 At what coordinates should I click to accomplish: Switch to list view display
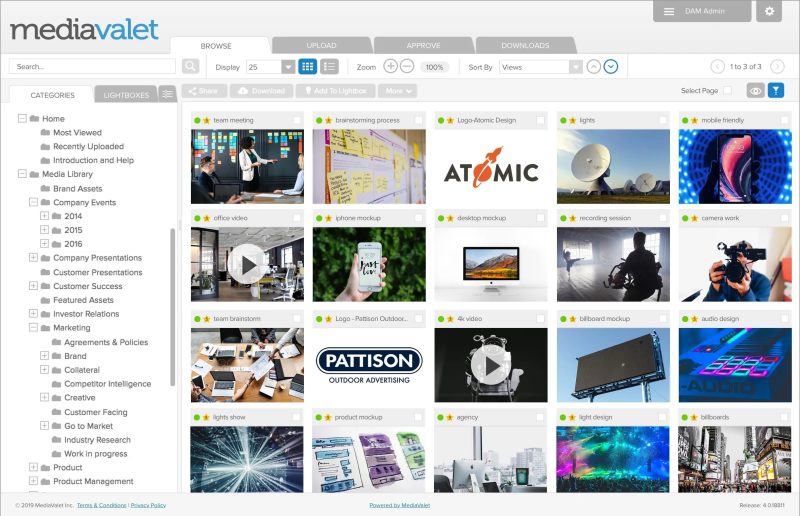click(330, 67)
